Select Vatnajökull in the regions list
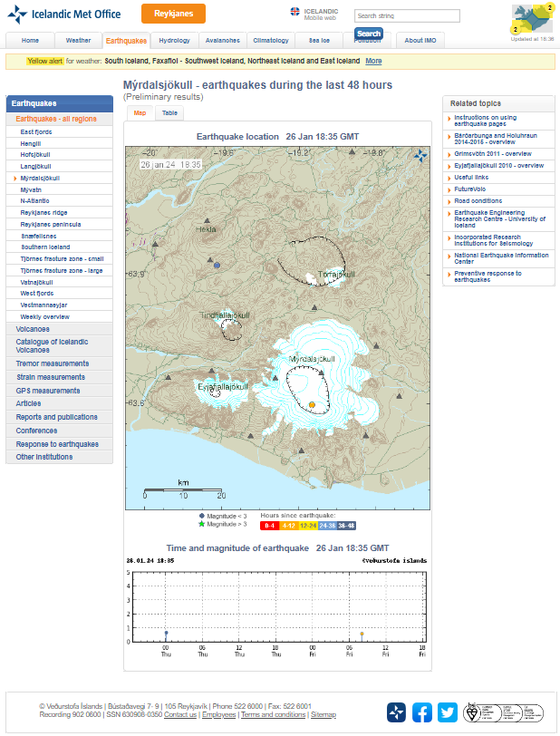The image size is (560, 736). click(41, 282)
